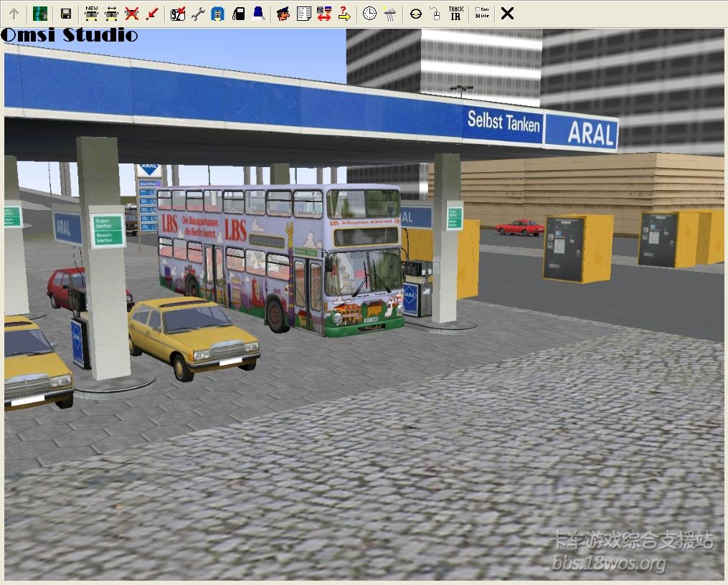Open the weather cloud icon
This screenshot has height=585, width=728.
(390, 14)
